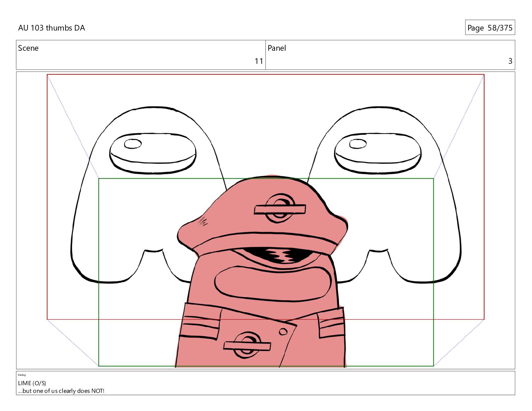Image resolution: width=532 pixels, height=411 pixels.
Task: Click the 'AU 103 thumbs DA' title text
Action: coord(51,28)
